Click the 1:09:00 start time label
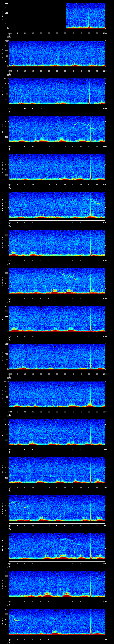Viewport: 114px width, 644px height. (x=9, y=33)
